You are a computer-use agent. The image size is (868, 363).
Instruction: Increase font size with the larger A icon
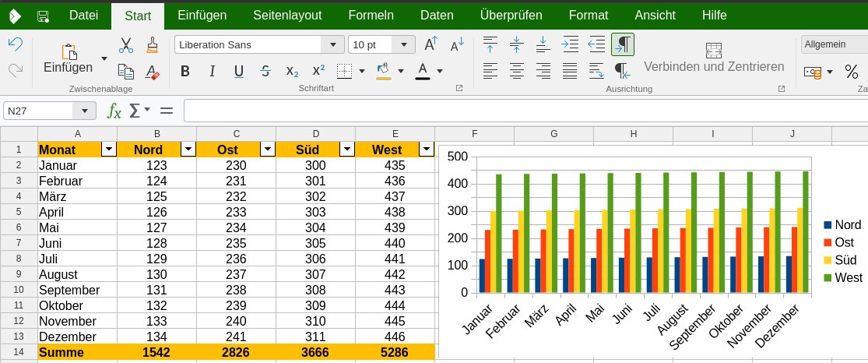point(430,44)
